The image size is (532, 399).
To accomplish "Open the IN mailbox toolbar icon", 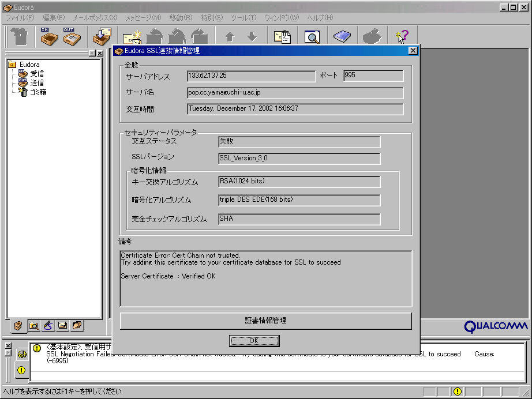I will click(x=49, y=36).
